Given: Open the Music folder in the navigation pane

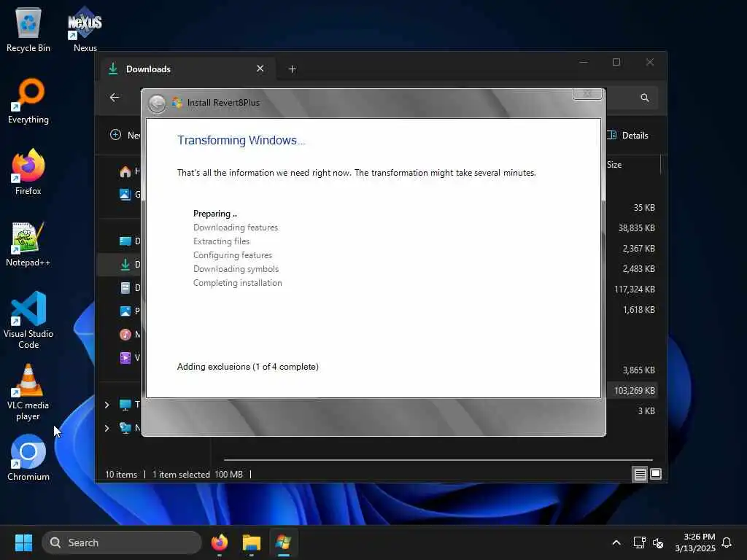Looking at the screenshot, I should (129, 334).
